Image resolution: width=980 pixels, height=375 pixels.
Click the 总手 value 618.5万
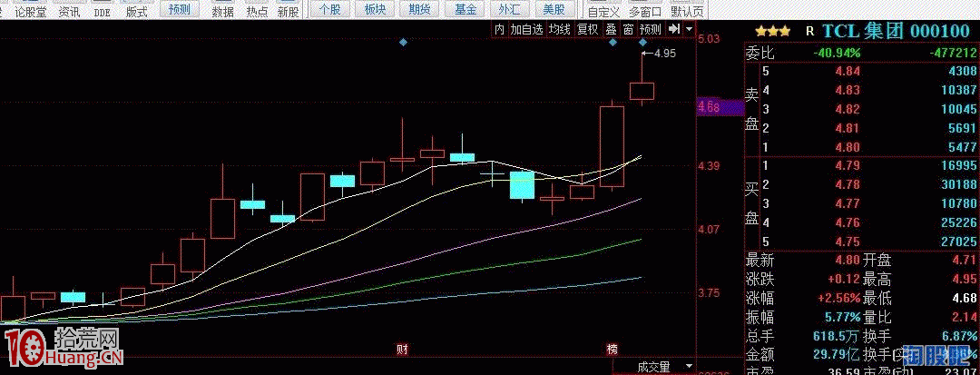tap(837, 336)
